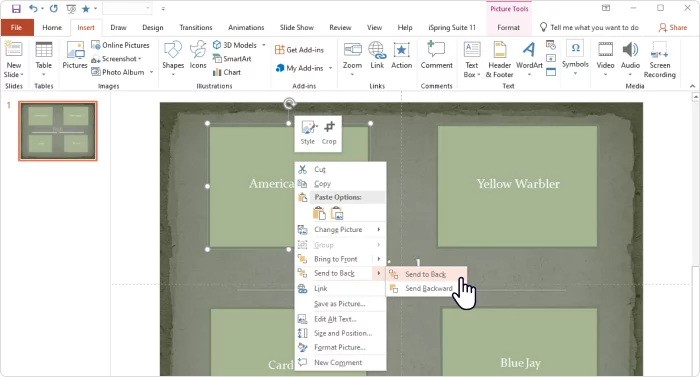The width and height of the screenshot is (700, 377).
Task: Open the File tab
Action: click(17, 27)
